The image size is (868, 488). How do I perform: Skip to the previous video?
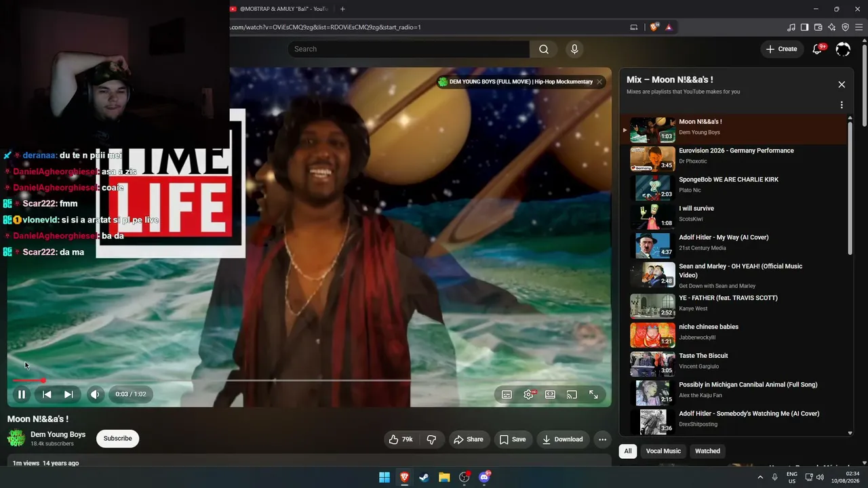[x=47, y=394]
